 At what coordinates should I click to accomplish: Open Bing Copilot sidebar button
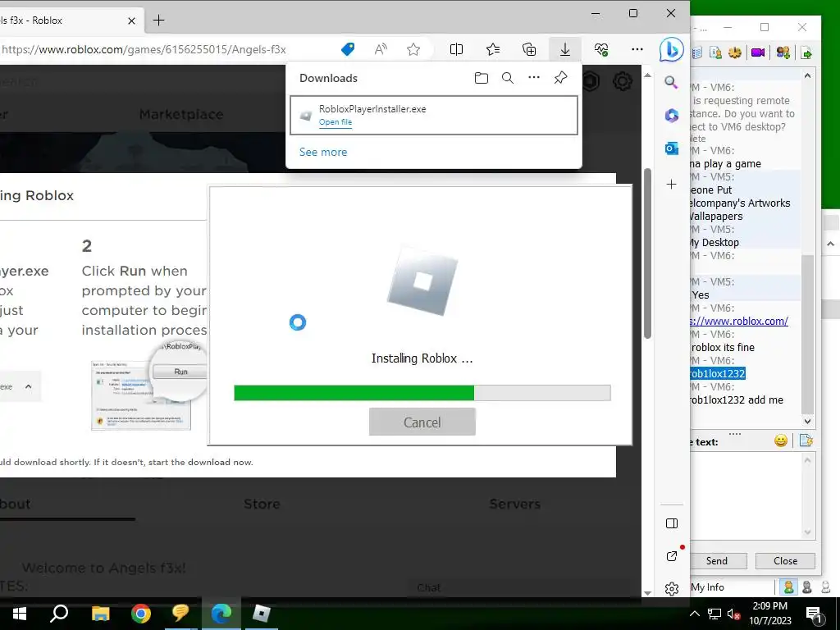671,50
